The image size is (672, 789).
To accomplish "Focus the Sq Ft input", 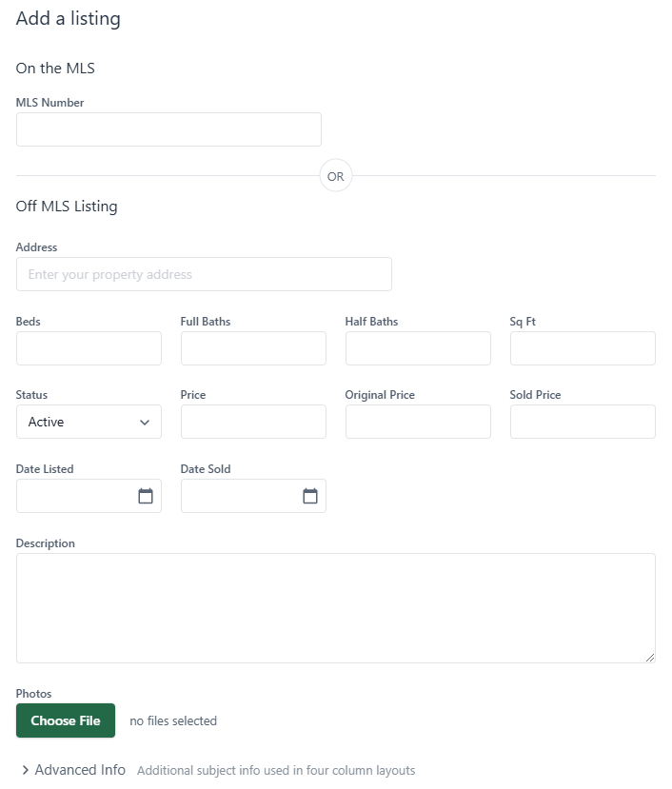I will pos(583,348).
